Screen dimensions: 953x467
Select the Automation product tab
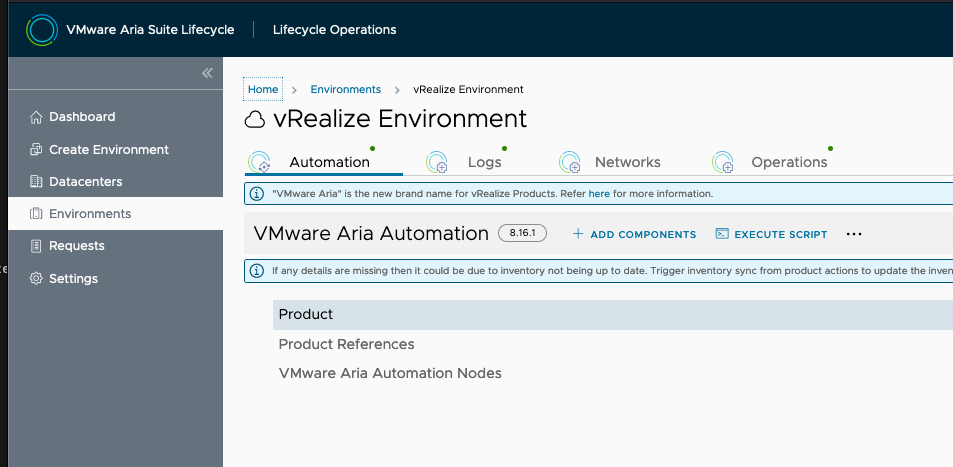(x=329, y=162)
